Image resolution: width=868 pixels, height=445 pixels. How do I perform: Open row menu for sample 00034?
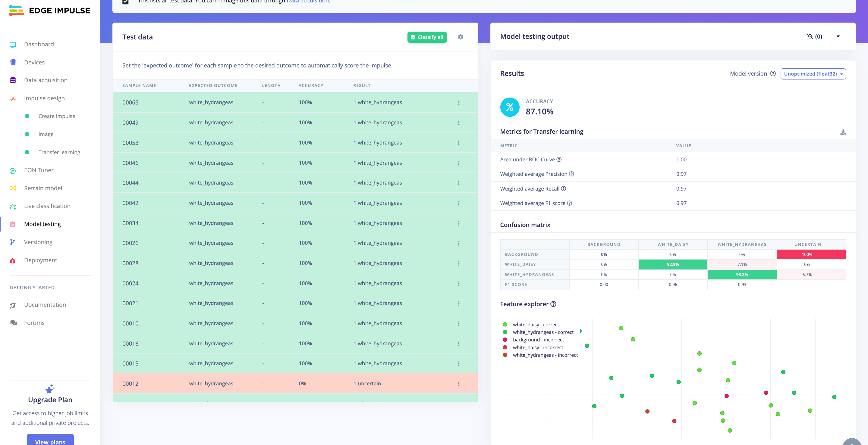click(x=458, y=223)
